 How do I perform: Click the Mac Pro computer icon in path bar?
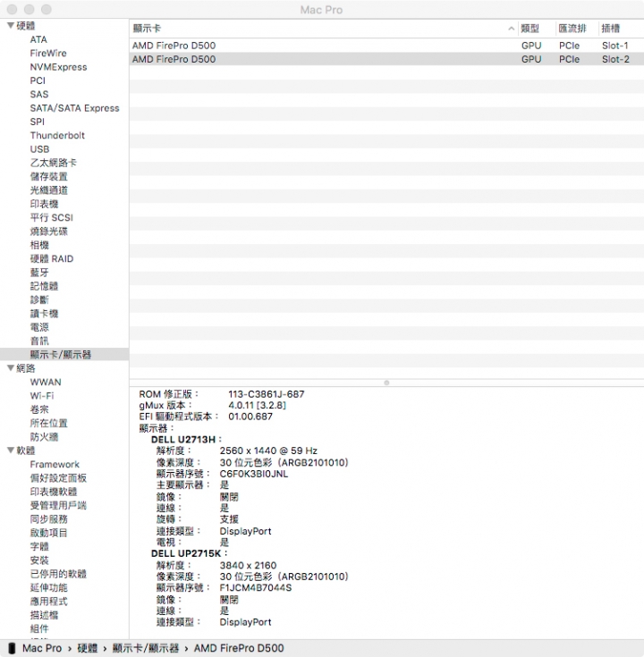(13, 648)
